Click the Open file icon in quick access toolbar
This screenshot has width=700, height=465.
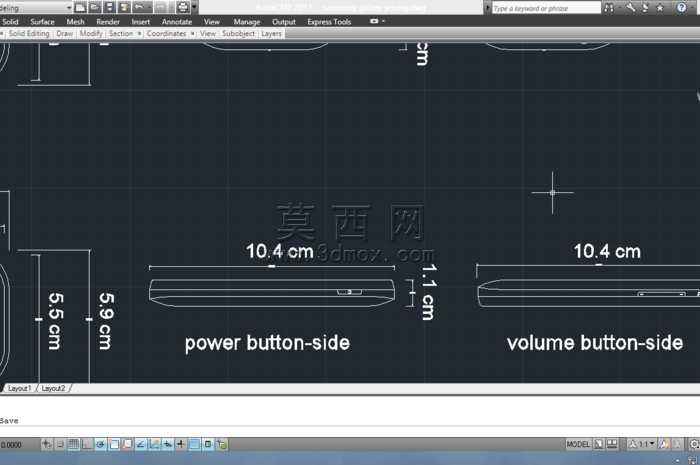tap(95, 7)
